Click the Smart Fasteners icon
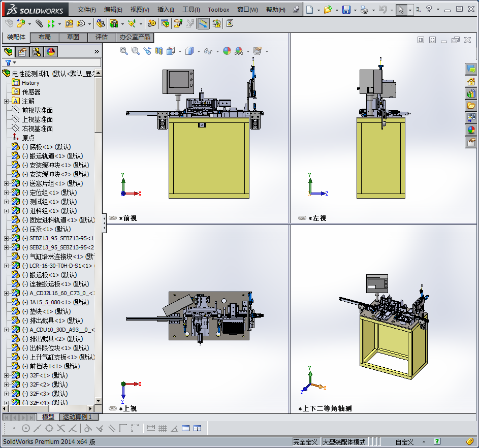The image size is (479, 448). click(x=70, y=23)
